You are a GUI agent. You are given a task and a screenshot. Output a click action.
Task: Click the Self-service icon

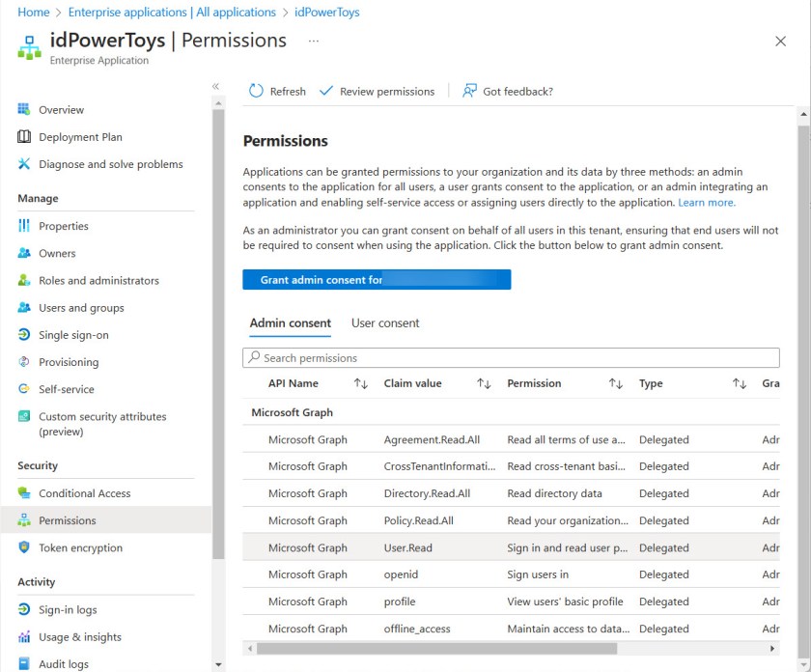24,388
